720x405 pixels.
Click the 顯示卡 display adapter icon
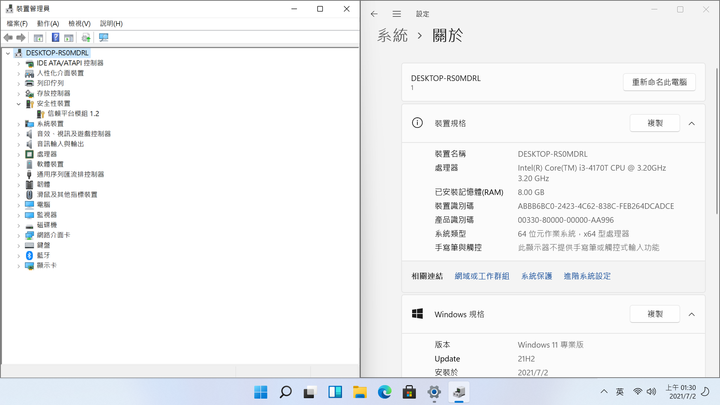(x=29, y=265)
